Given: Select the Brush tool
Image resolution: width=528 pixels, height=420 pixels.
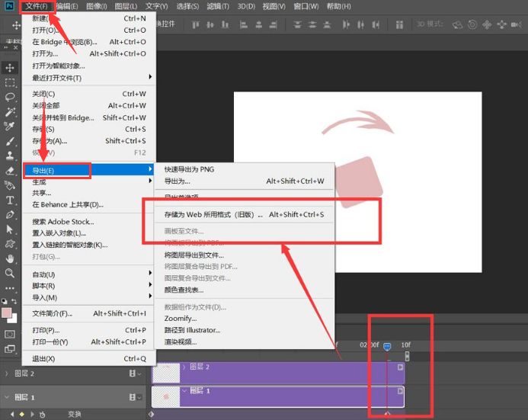Looking at the screenshot, I should tap(11, 142).
